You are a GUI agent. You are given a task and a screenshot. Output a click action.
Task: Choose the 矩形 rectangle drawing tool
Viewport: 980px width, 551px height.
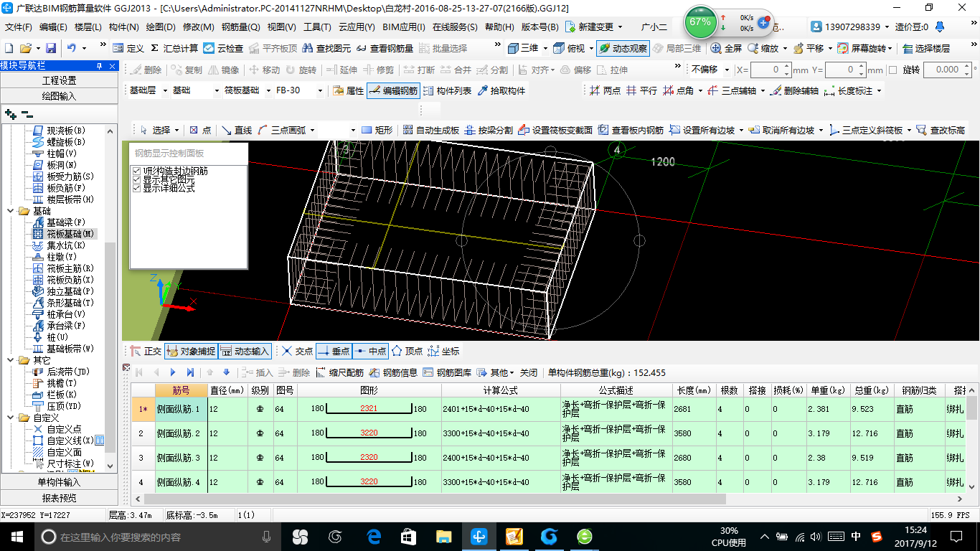(377, 130)
